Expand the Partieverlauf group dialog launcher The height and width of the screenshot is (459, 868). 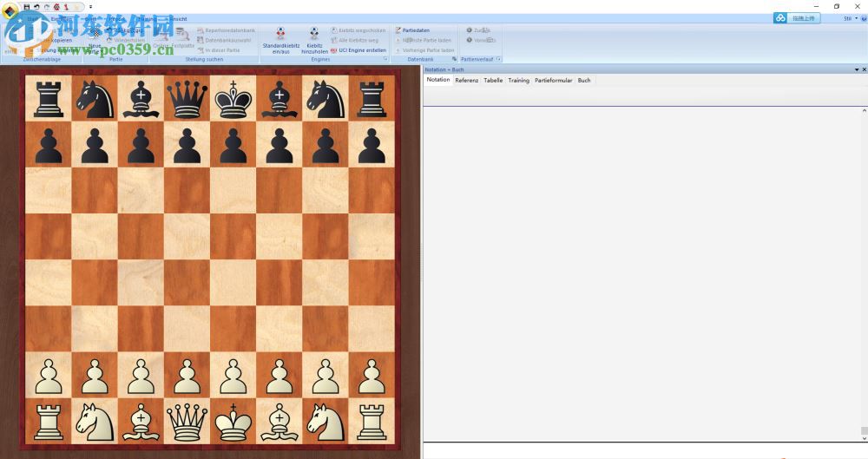click(x=499, y=59)
